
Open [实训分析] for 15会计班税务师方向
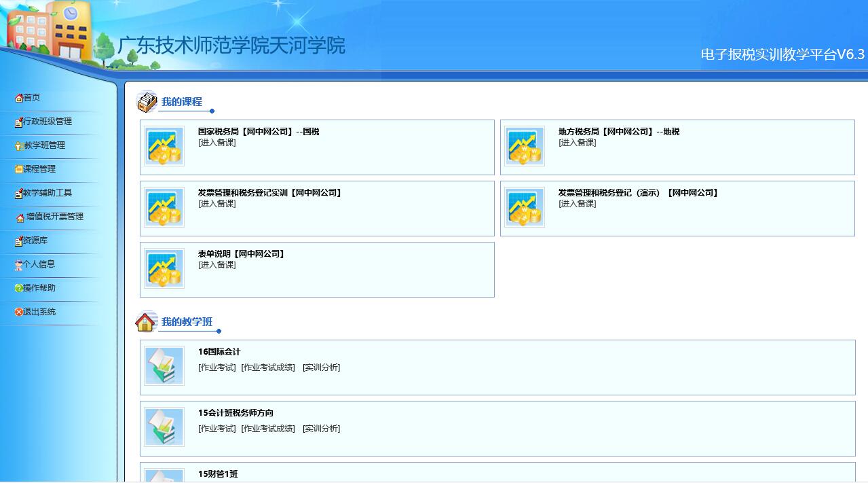pyautogui.click(x=321, y=429)
